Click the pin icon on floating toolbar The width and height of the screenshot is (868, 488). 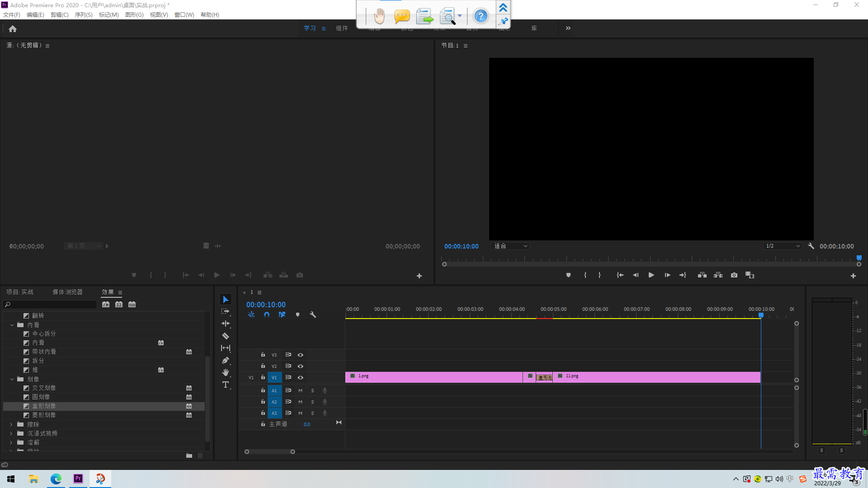click(x=503, y=21)
